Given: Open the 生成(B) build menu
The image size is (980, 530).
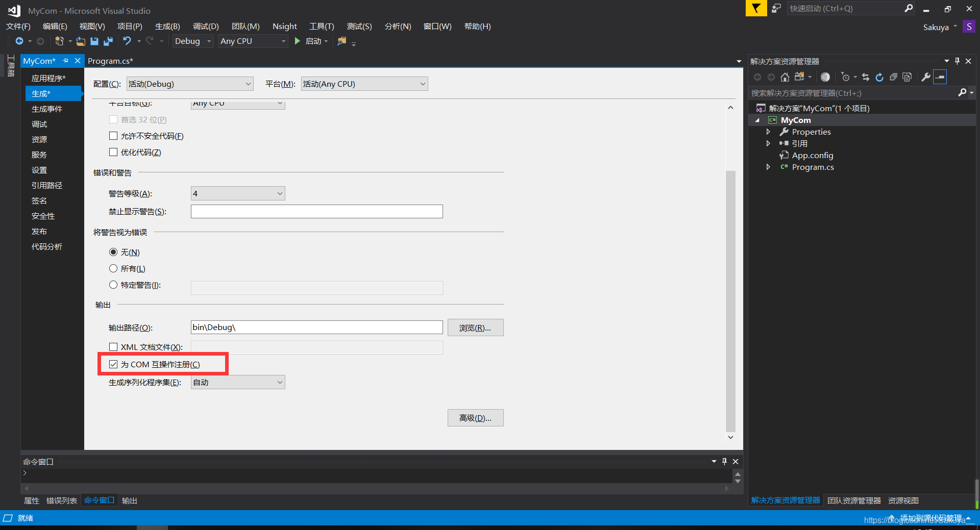Looking at the screenshot, I should 167,27.
